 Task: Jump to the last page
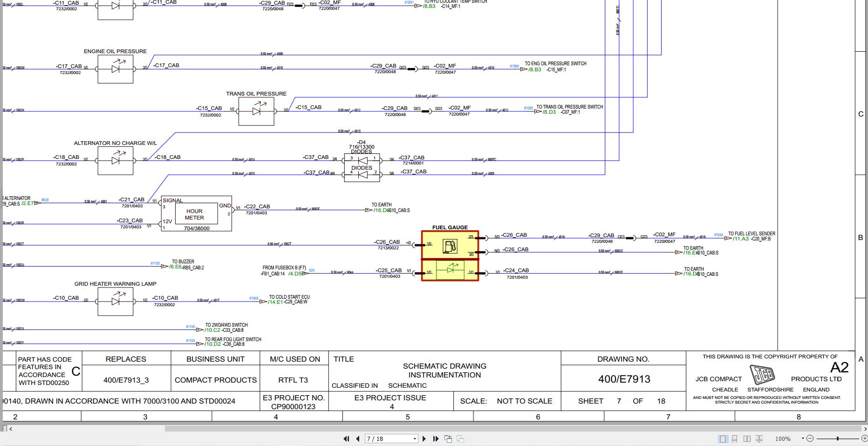(435, 439)
